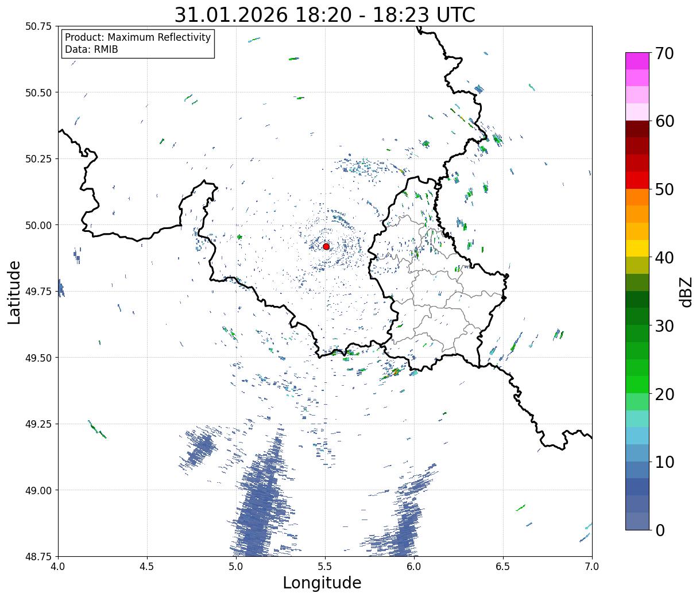This screenshot has width=700, height=597.
Task: Click the longitude tick label '6.5'
Action: tap(503, 567)
